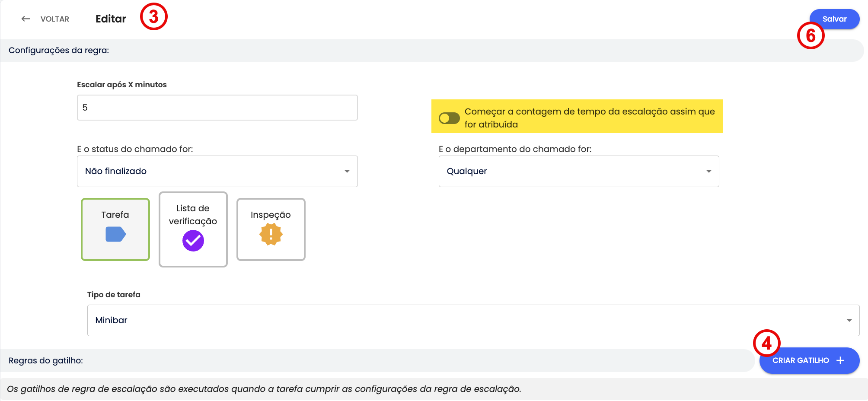
Task: Enable escalation timer on assignment toggle
Action: click(449, 118)
